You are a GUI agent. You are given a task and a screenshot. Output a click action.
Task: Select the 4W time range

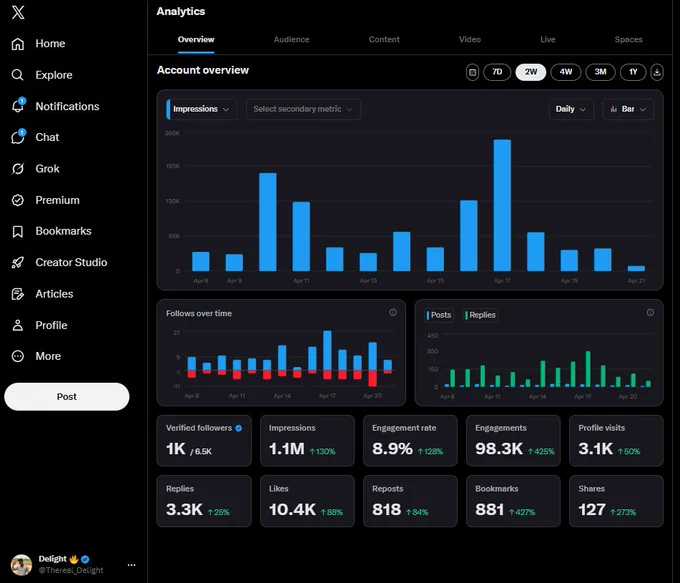[x=566, y=72]
